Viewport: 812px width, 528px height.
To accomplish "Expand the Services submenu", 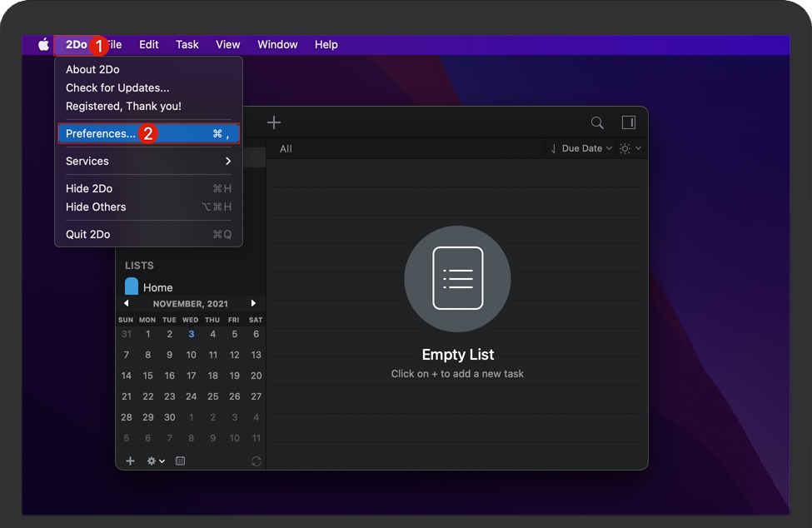I will point(148,161).
